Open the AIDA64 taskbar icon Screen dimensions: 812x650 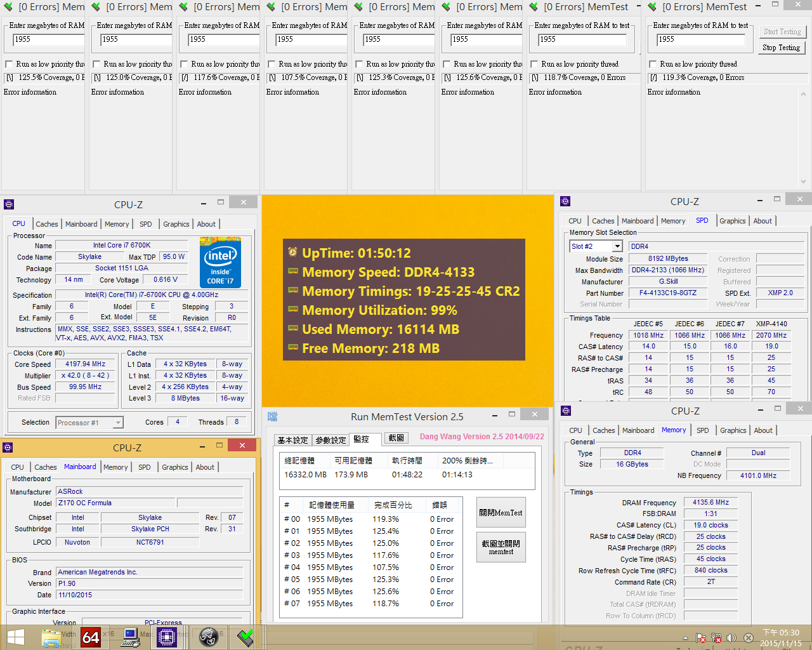point(91,637)
